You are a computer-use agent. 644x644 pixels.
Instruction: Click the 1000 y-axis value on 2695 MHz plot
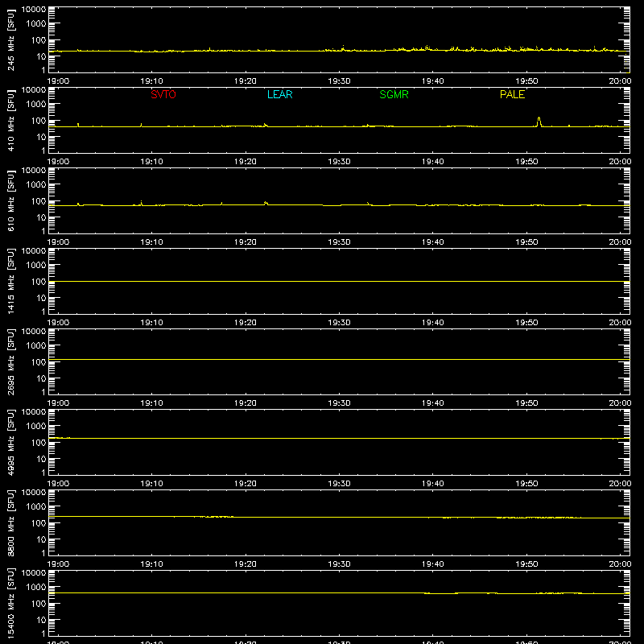point(36,346)
